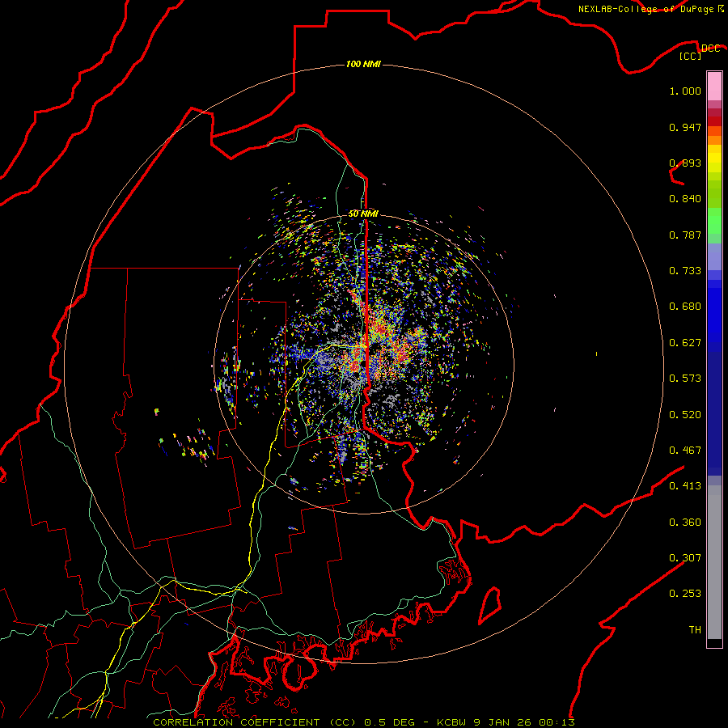This screenshot has width=728, height=728.
Task: Select the 0.413 scale label
Action: click(x=685, y=486)
